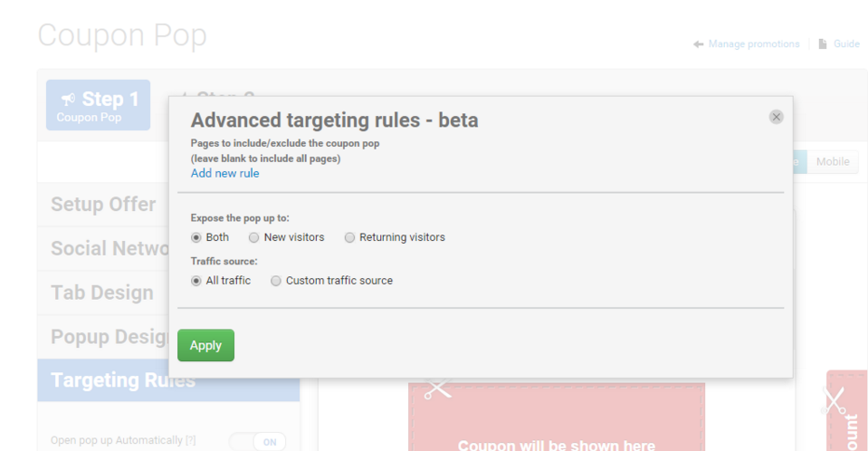This screenshot has height=451, width=868.
Task: Go to the Tab Design section
Action: point(102,293)
